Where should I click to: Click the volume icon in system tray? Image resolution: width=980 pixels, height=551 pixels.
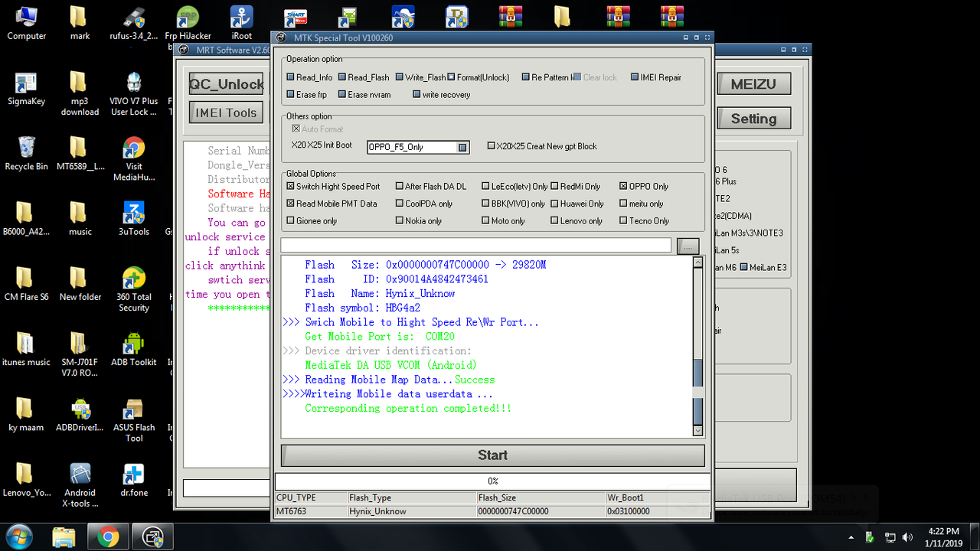pyautogui.click(x=908, y=537)
